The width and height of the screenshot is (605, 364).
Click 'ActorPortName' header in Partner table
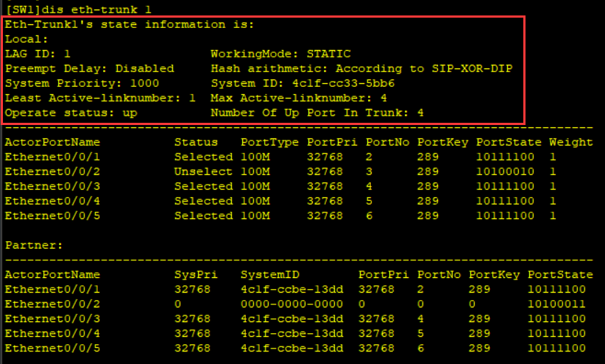tap(52, 274)
